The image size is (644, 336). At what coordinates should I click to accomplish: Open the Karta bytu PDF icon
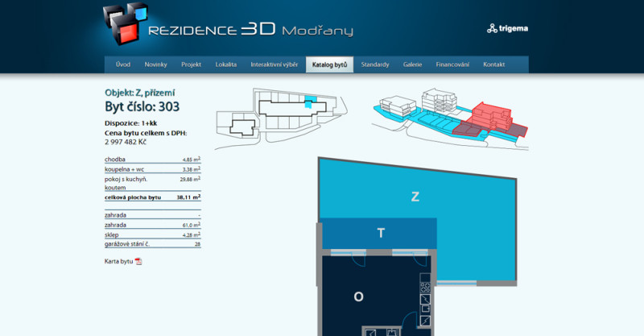[x=138, y=261]
